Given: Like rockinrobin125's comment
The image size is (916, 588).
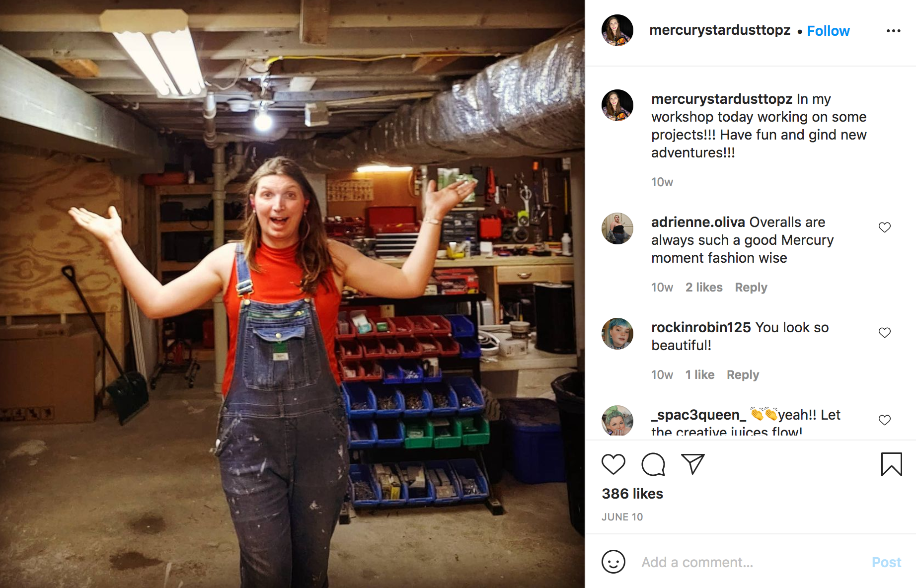Looking at the screenshot, I should [x=884, y=333].
